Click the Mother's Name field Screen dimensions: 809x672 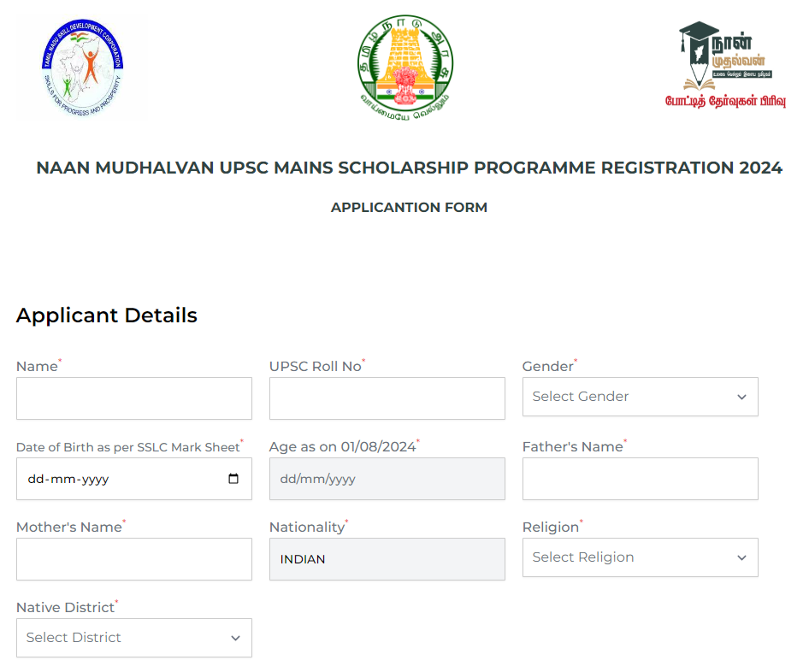click(133, 559)
